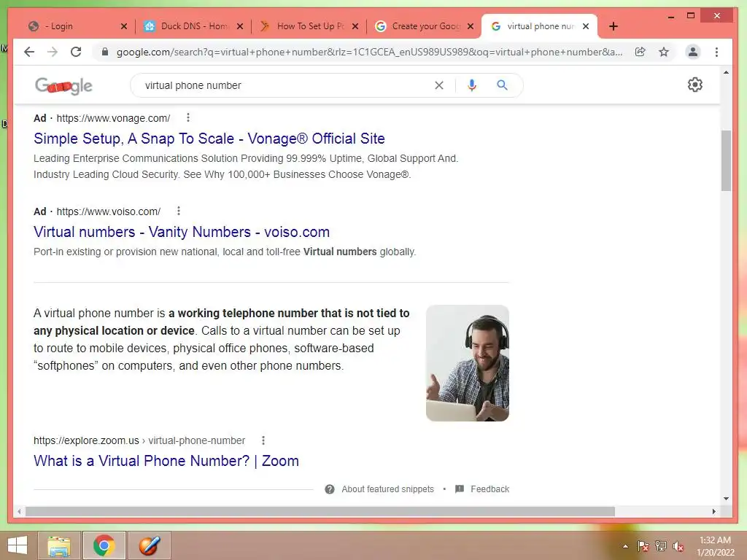
Task: Show hidden system tray icons
Action: 625,546
